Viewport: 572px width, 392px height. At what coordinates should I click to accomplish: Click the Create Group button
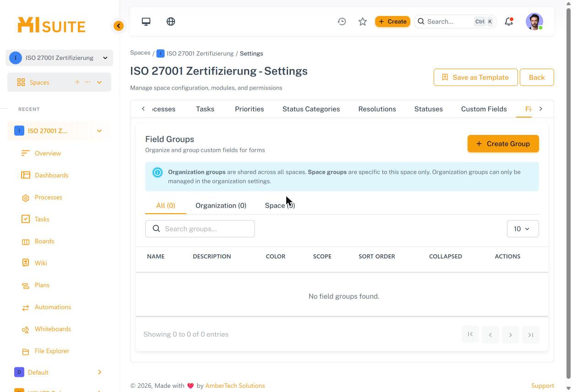[x=503, y=144]
